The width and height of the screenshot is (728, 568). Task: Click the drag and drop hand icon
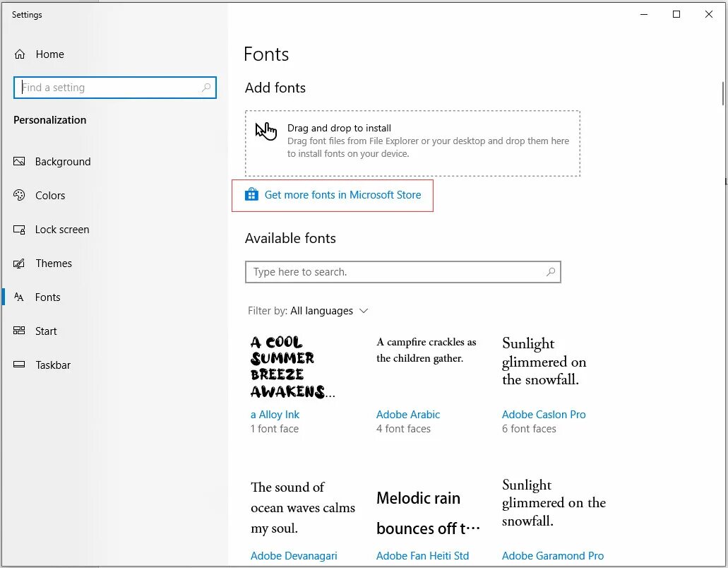(266, 131)
